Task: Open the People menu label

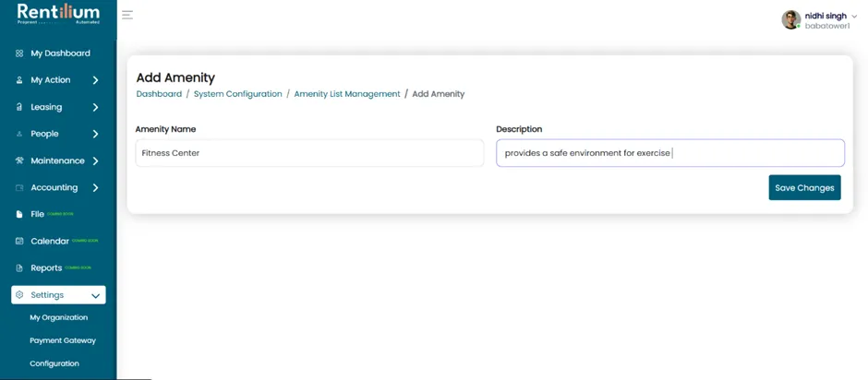Action: pos(44,134)
